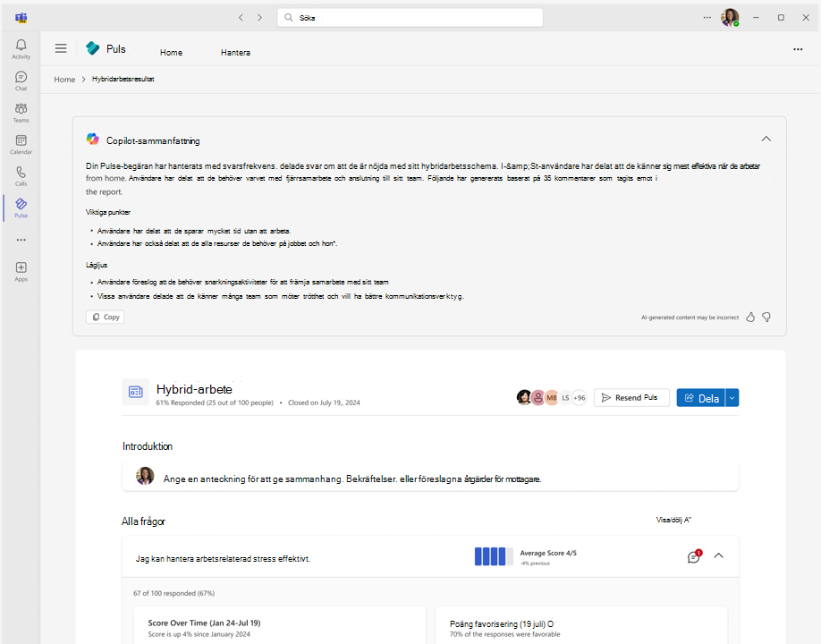Click the Resend Puls button

(x=631, y=397)
